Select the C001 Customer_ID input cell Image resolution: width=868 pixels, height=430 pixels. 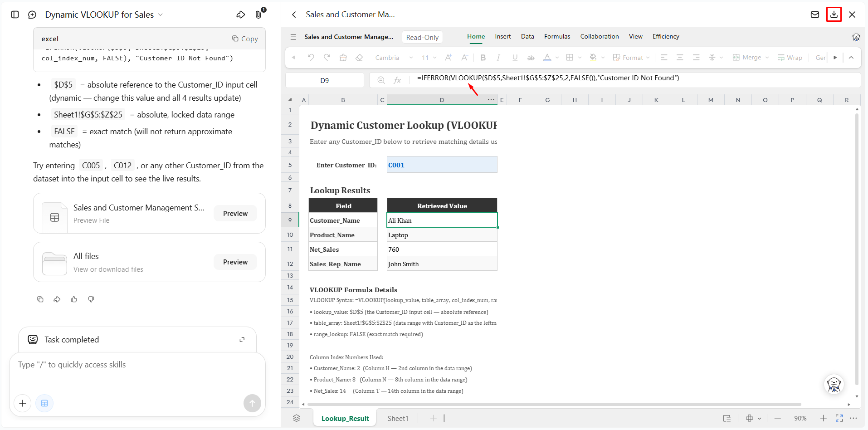coord(442,165)
